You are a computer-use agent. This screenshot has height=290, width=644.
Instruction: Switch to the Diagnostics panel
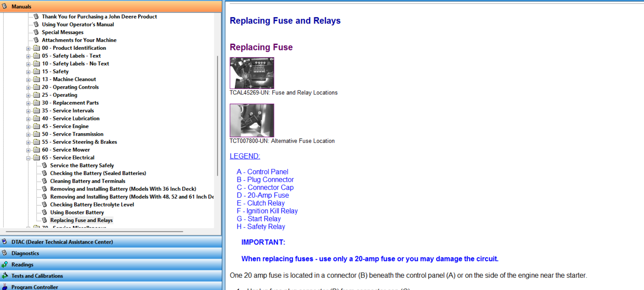coord(111,253)
